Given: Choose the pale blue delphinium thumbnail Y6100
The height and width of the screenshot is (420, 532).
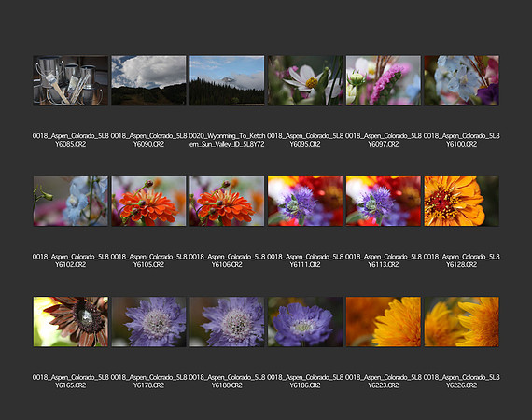Looking at the screenshot, I should [461, 80].
